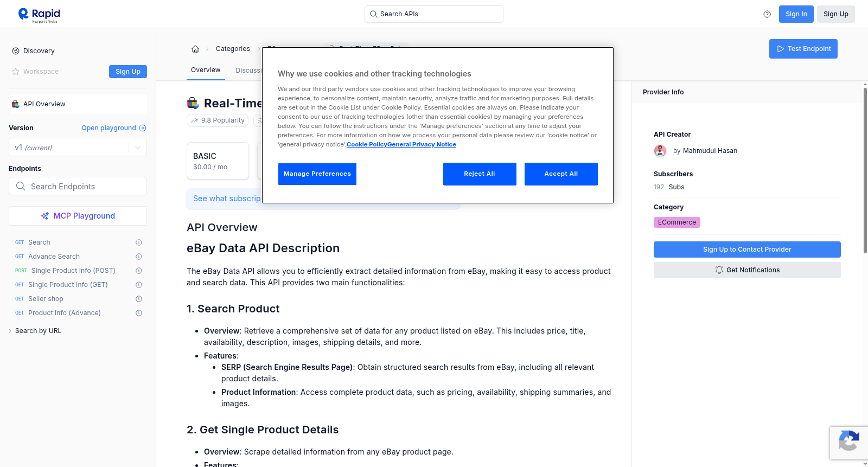Focus the Search Endpoints field
Viewport: 868px width, 467px height.
78,186
